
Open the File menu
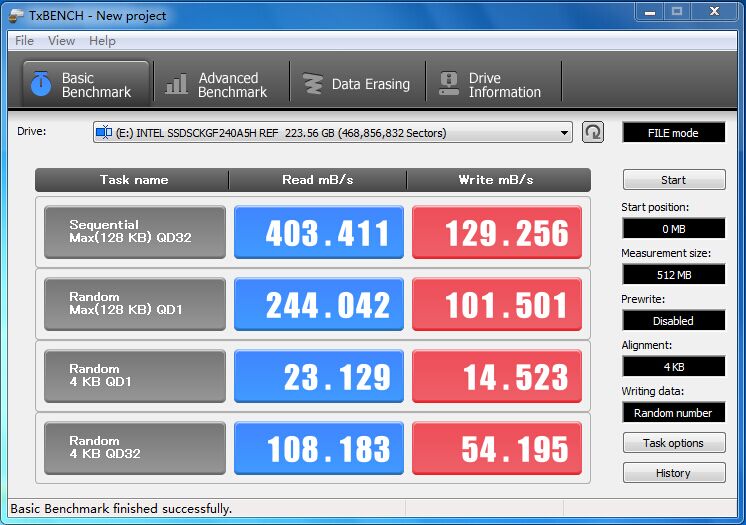(24, 41)
